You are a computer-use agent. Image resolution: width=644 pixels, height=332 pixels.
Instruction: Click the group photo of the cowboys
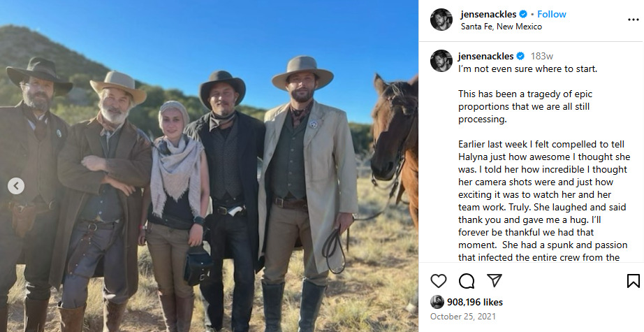point(209,166)
